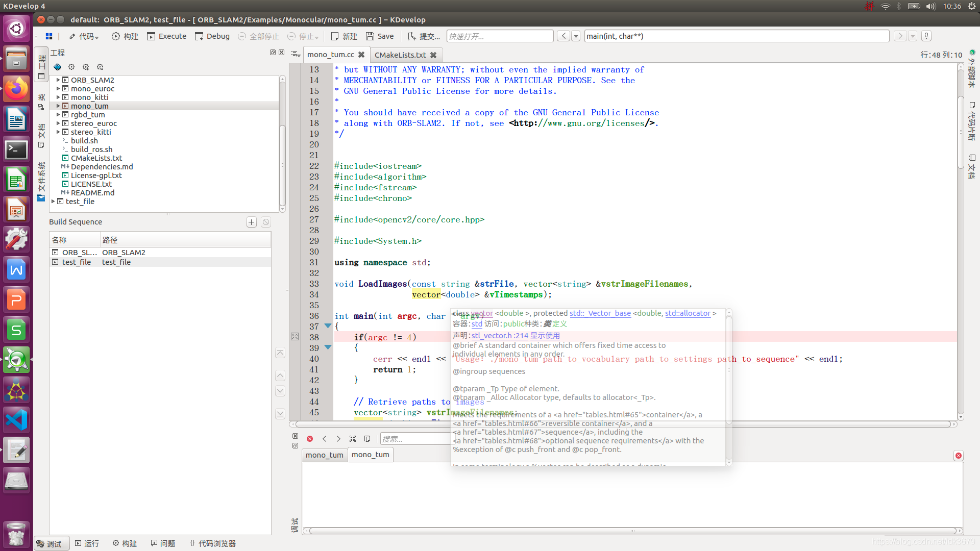Image resolution: width=980 pixels, height=551 pixels.
Task: Close the CMakeLists.txt tab
Action: [x=433, y=55]
